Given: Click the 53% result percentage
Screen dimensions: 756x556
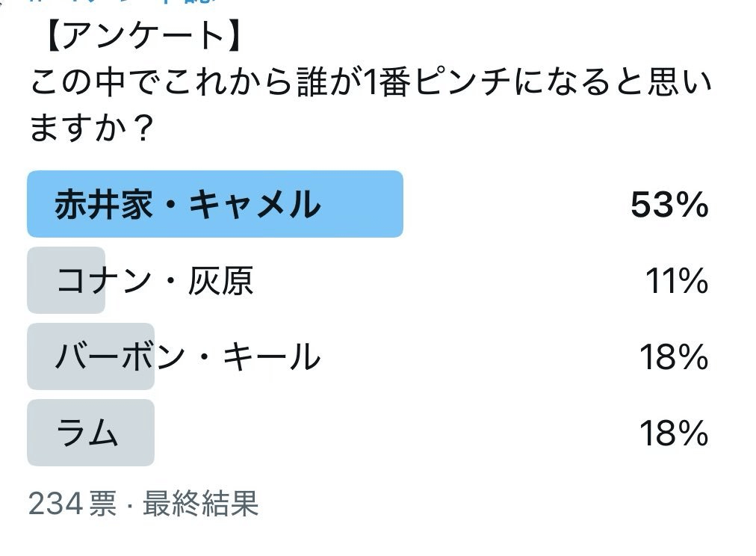Looking at the screenshot, I should (x=669, y=205).
